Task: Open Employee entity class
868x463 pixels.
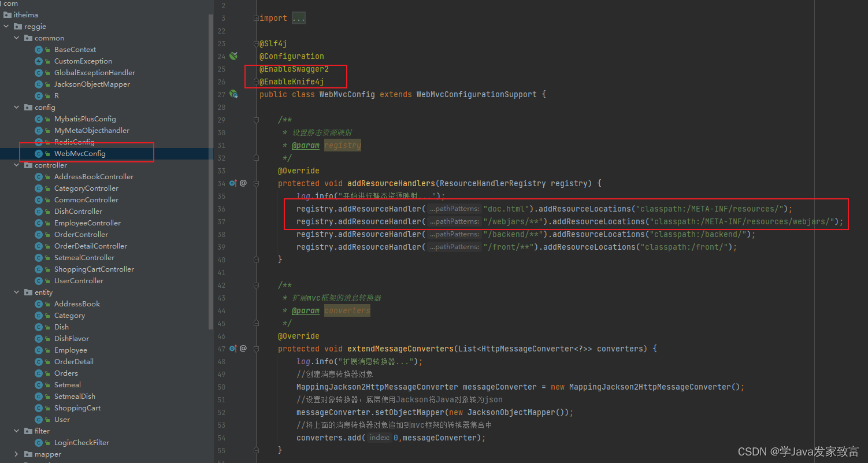Action: pyautogui.click(x=71, y=350)
